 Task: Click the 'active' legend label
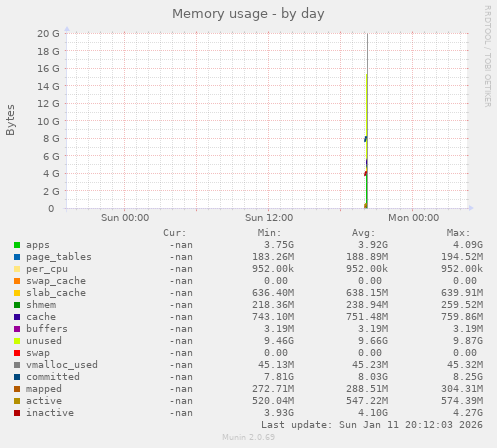[x=44, y=401]
